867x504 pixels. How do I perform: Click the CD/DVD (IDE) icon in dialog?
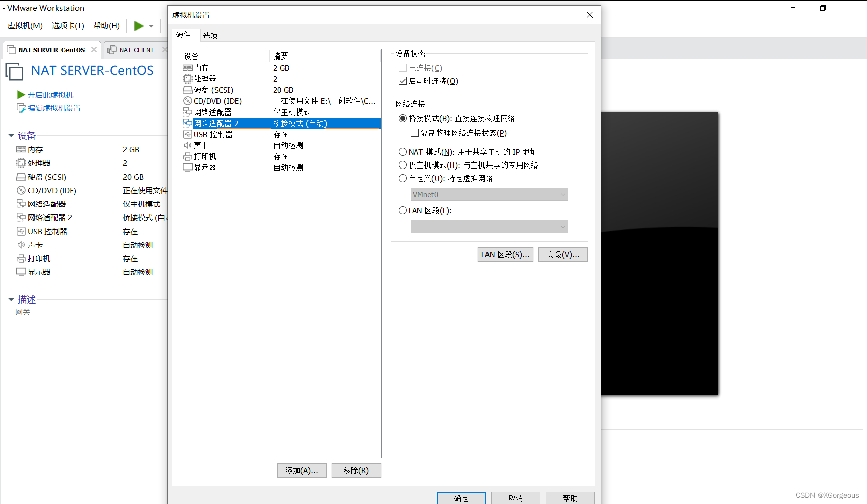click(188, 101)
